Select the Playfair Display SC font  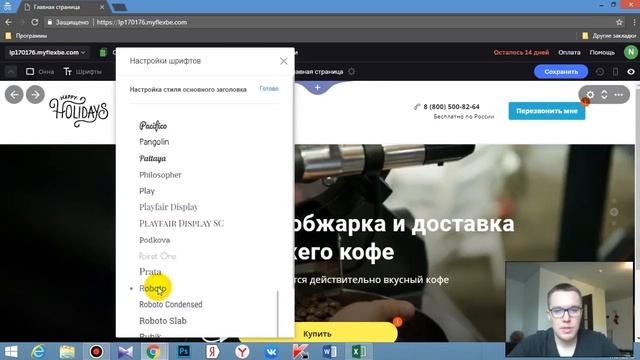[x=181, y=223]
